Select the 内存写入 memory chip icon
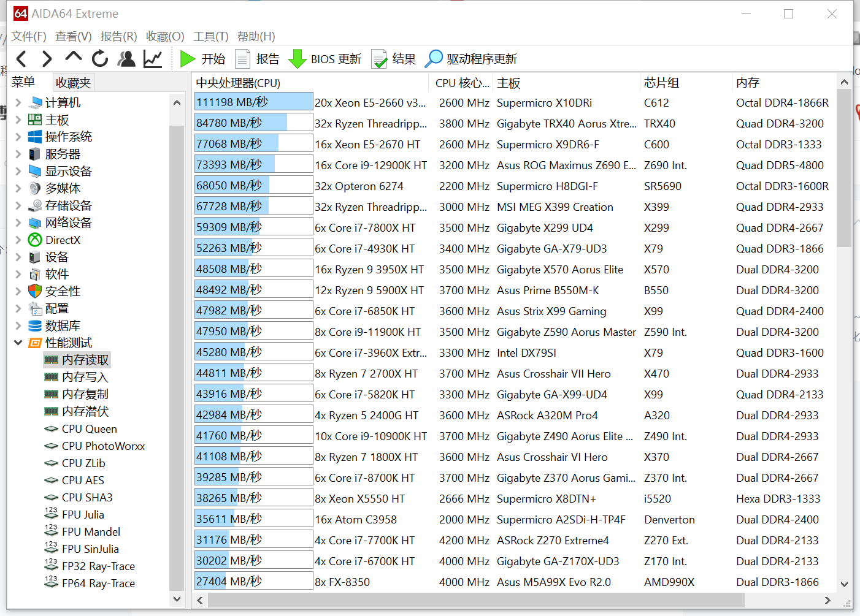860x616 pixels. point(52,377)
